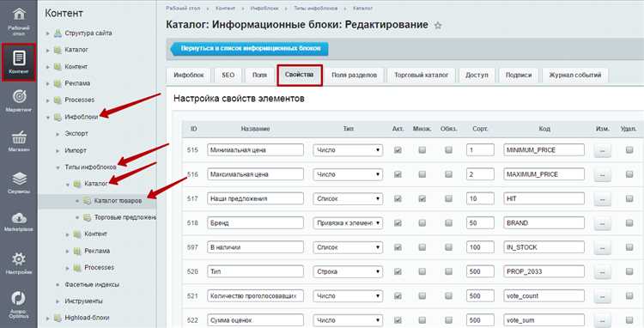This screenshot has width=644, height=328.
Task: Switch to the Доступ tab
Action: [477, 75]
